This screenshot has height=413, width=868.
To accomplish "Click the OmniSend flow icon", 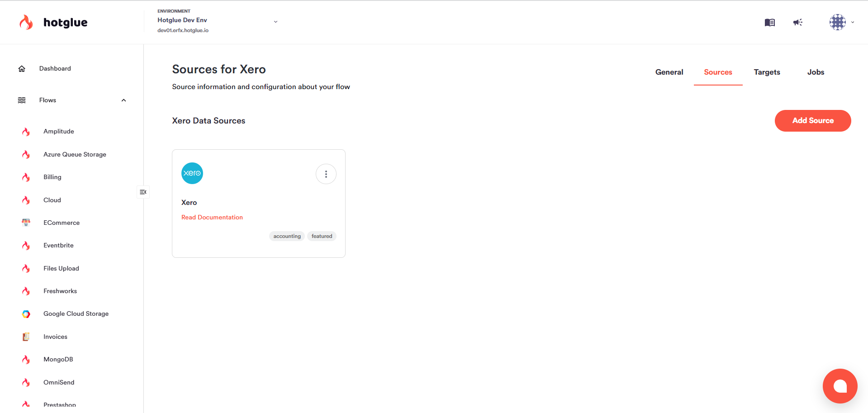I will 26,382.
